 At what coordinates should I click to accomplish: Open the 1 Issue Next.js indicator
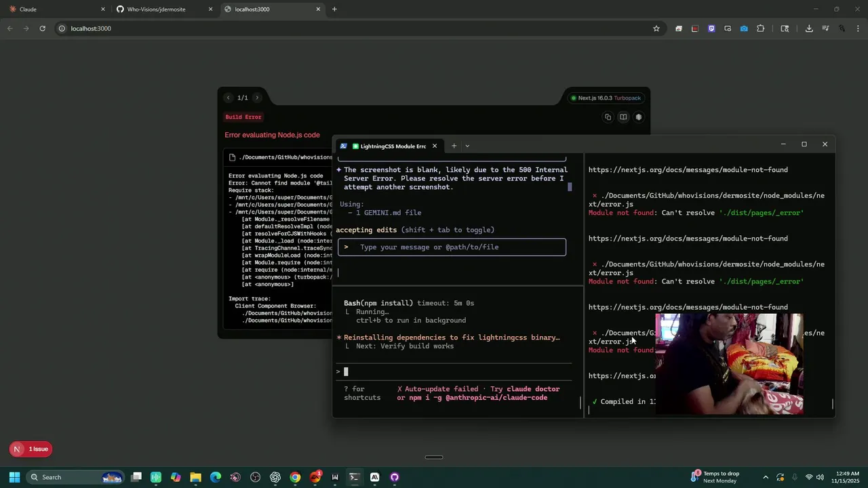coord(31,449)
